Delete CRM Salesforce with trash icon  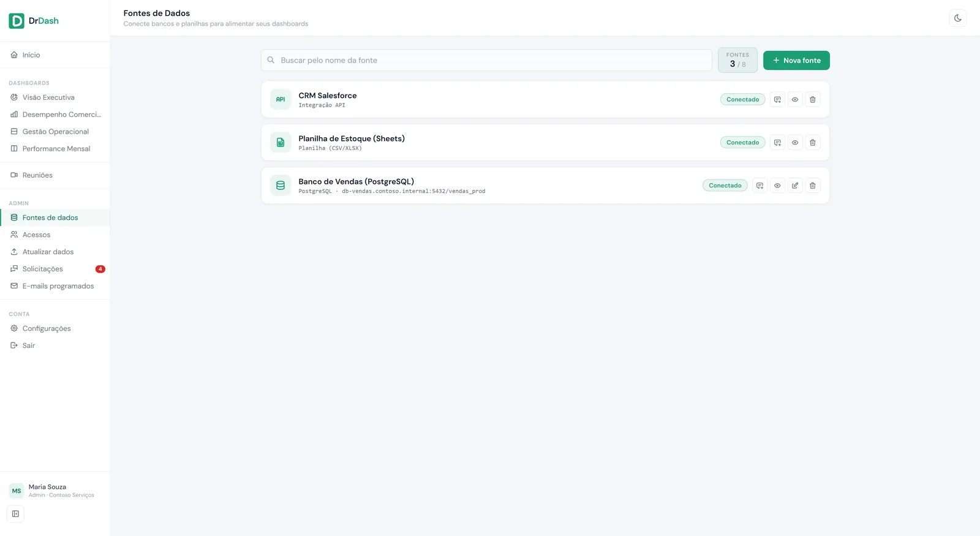(x=813, y=99)
